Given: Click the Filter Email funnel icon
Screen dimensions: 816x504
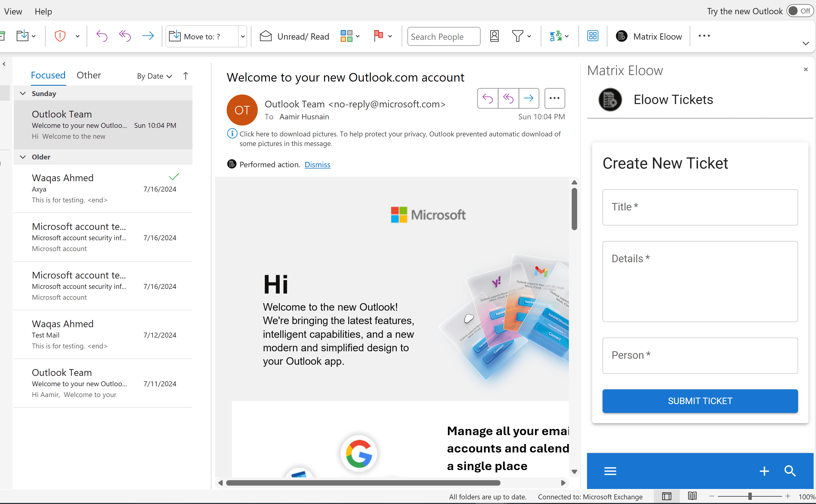Looking at the screenshot, I should coord(518,36).
